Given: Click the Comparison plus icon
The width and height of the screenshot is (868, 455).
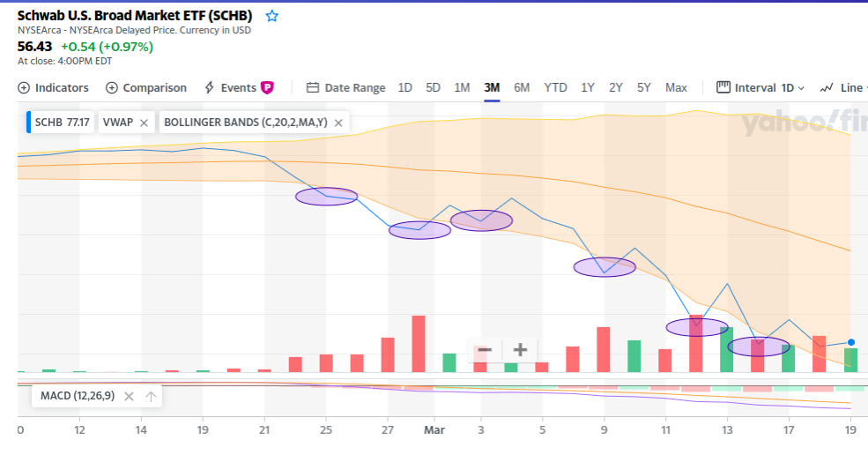Looking at the screenshot, I should (112, 87).
